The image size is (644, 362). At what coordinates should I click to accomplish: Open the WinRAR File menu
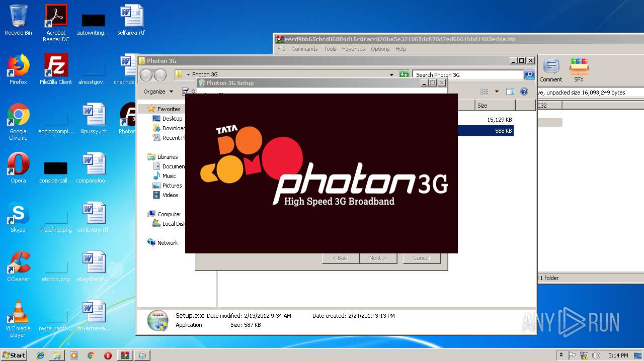point(281,49)
